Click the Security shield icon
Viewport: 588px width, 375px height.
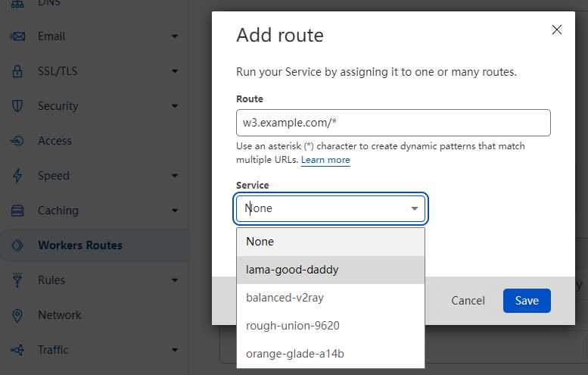pyautogui.click(x=17, y=106)
